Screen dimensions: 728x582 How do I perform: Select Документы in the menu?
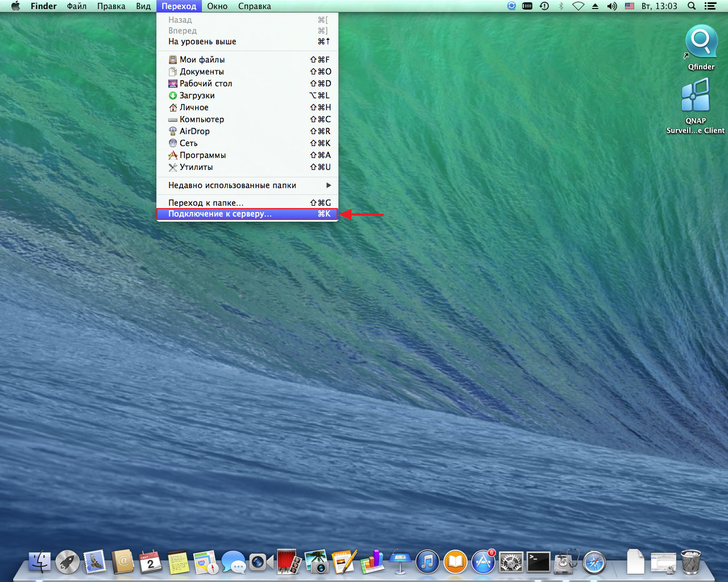point(247,72)
